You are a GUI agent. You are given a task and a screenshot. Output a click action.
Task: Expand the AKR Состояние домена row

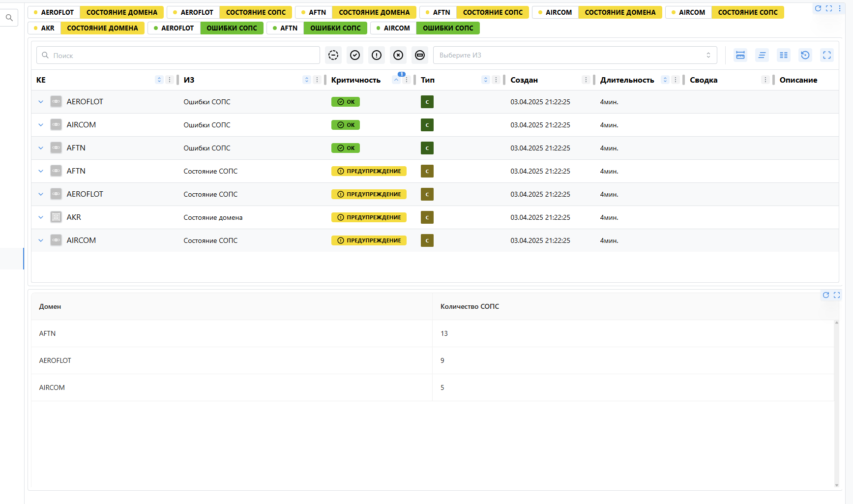[x=41, y=217]
